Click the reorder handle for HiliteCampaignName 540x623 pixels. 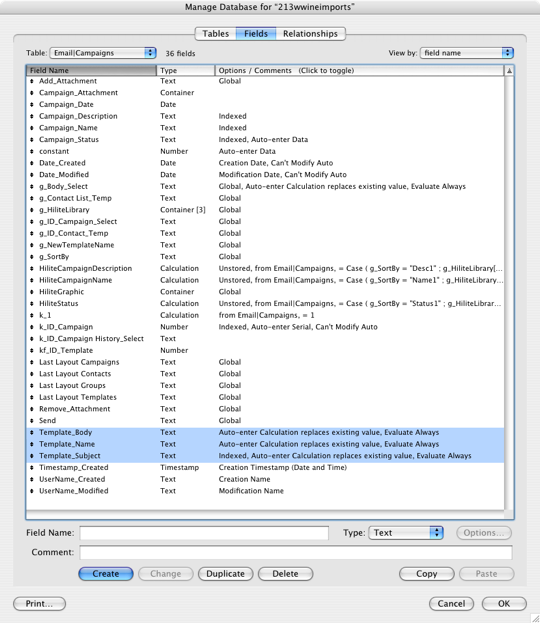[32, 280]
